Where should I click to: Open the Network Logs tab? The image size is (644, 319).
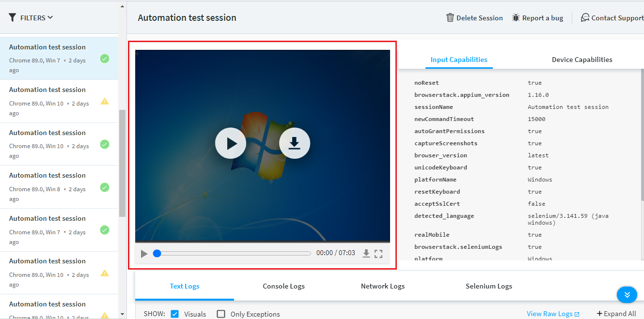[383, 286]
